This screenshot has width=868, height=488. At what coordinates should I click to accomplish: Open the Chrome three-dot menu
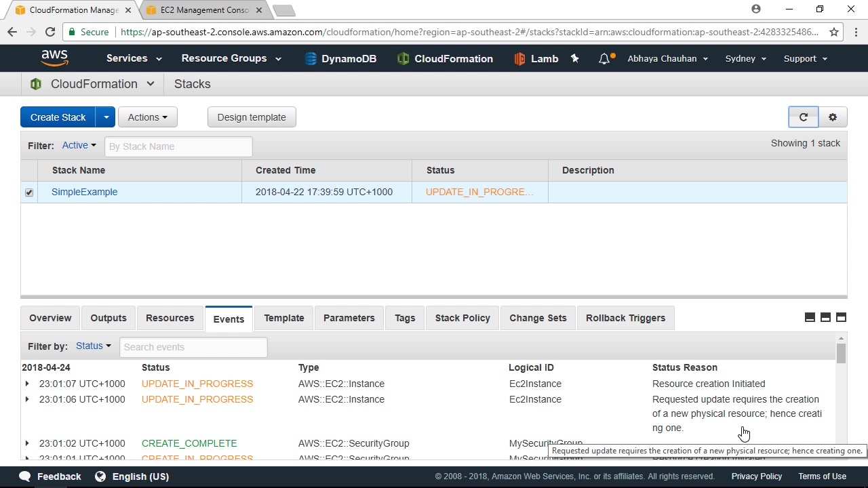pyautogui.click(x=856, y=32)
